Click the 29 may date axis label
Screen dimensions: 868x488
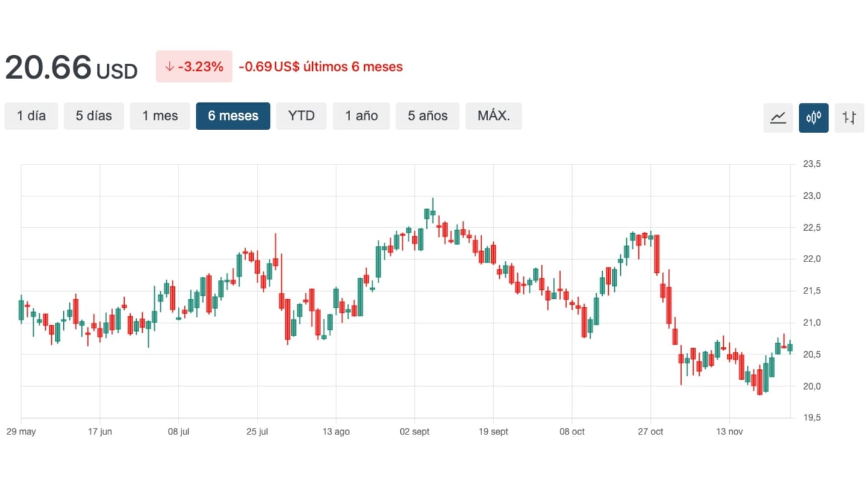[x=21, y=432]
